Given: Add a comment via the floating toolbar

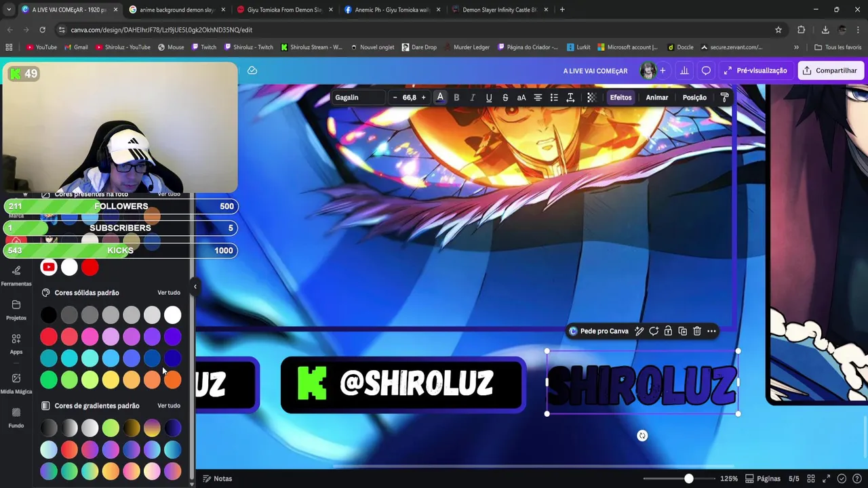Looking at the screenshot, I should pyautogui.click(x=654, y=331).
